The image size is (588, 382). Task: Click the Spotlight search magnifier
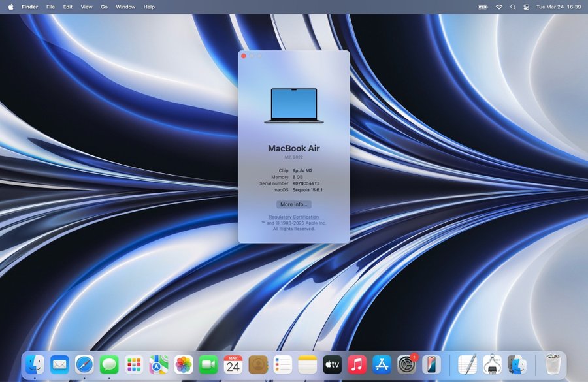click(x=513, y=7)
